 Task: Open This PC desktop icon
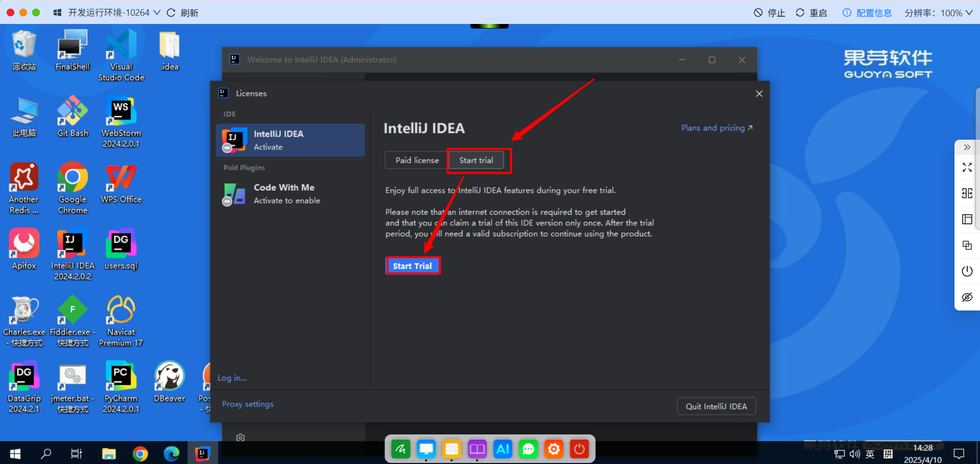[x=24, y=116]
